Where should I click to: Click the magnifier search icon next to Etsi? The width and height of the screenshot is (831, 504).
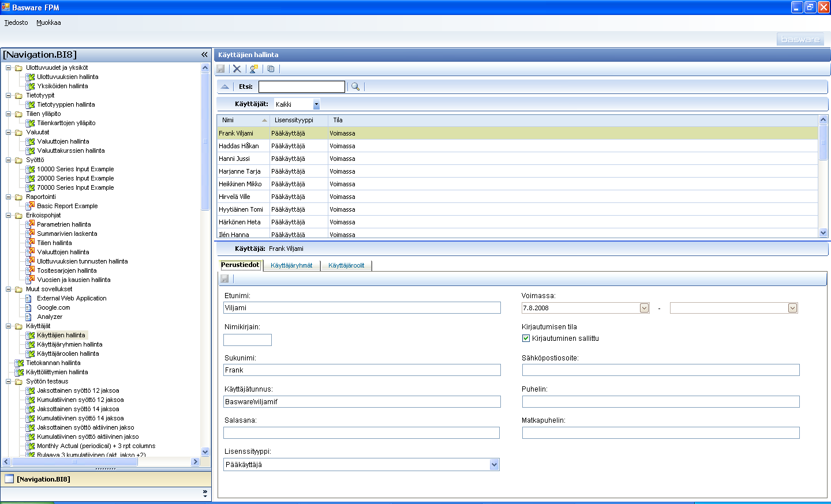tap(355, 86)
